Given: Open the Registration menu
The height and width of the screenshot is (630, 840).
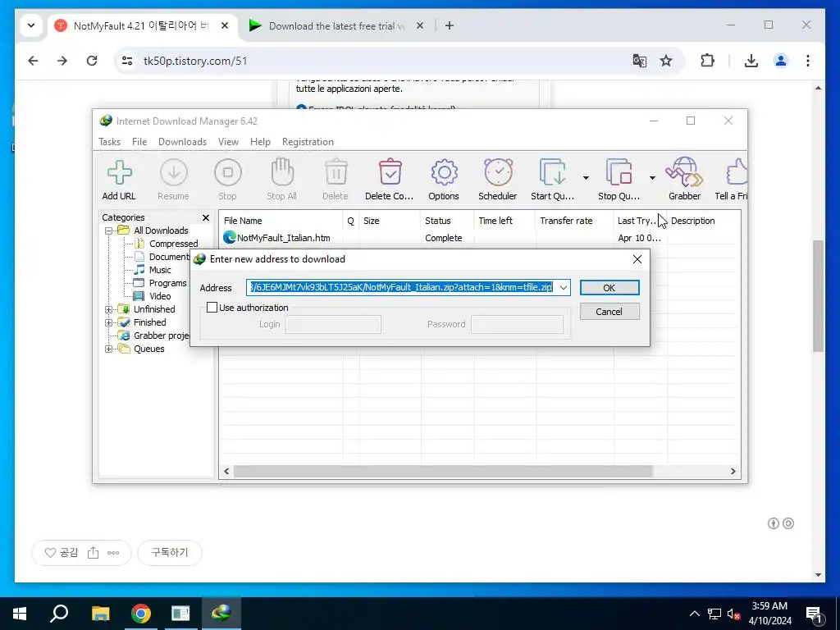Looking at the screenshot, I should 308,142.
